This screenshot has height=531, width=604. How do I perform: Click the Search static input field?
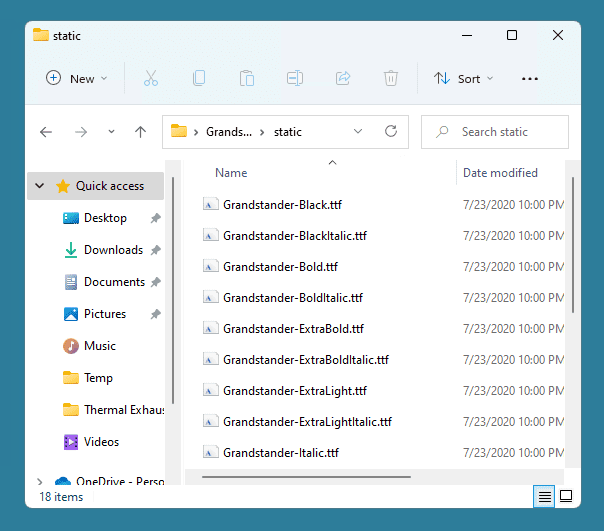click(495, 132)
